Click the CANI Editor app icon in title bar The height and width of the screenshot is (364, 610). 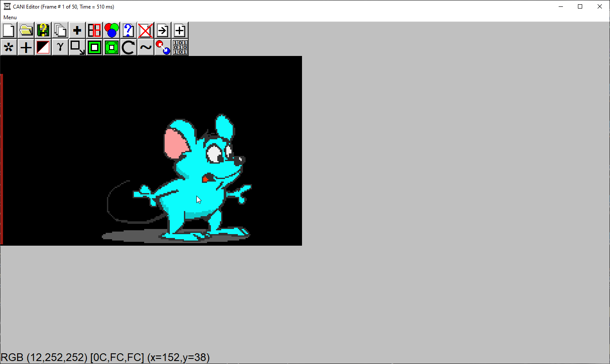pos(7,6)
